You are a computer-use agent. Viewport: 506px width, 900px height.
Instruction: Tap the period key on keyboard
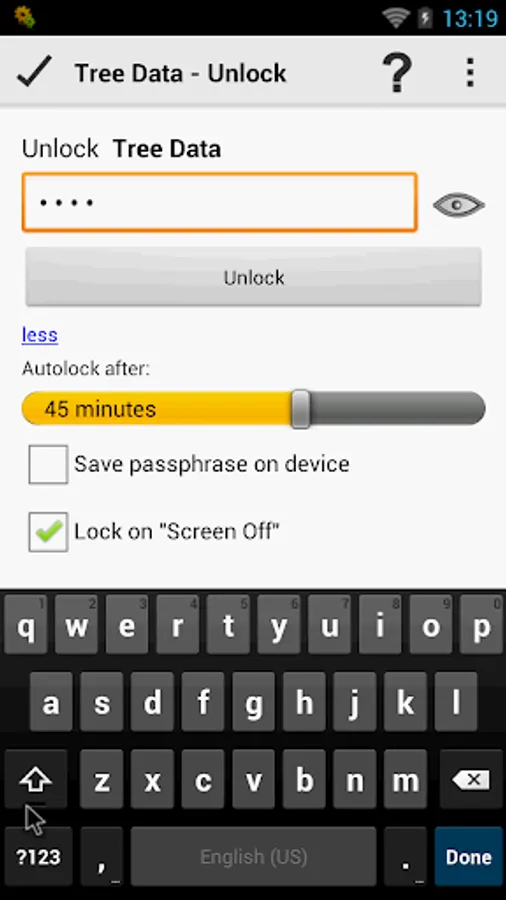pos(406,857)
